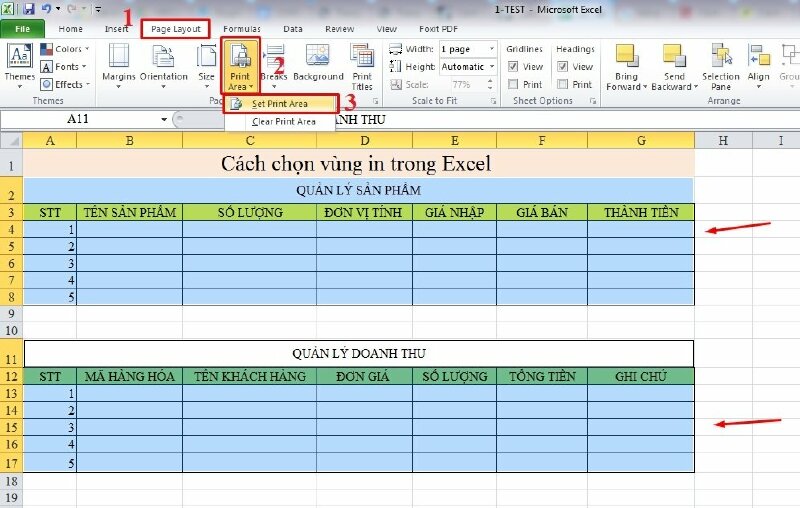Open the Foxit PDF tab

[x=438, y=29]
